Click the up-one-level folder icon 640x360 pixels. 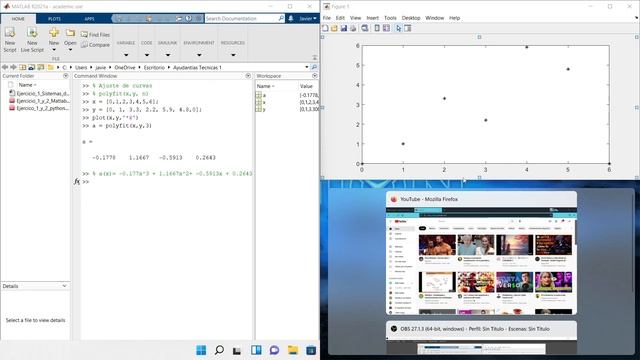23,67
